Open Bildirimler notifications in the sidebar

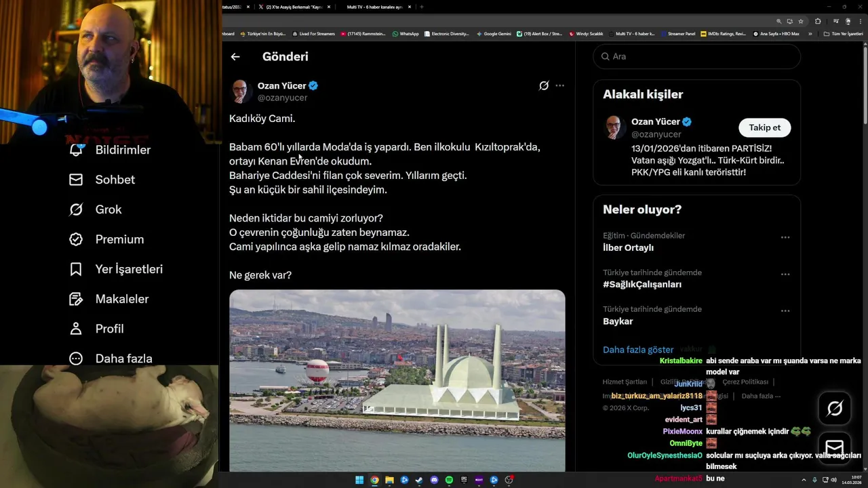109,150
